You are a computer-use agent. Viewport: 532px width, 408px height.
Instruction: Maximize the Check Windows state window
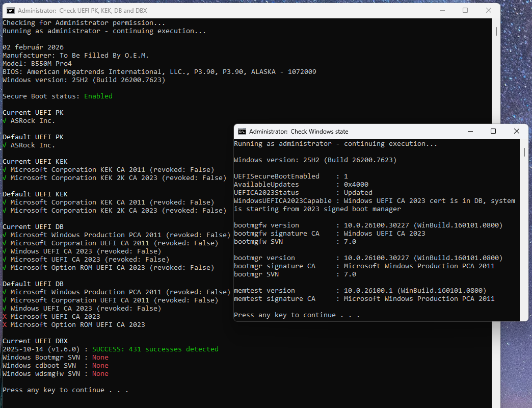[x=493, y=132]
